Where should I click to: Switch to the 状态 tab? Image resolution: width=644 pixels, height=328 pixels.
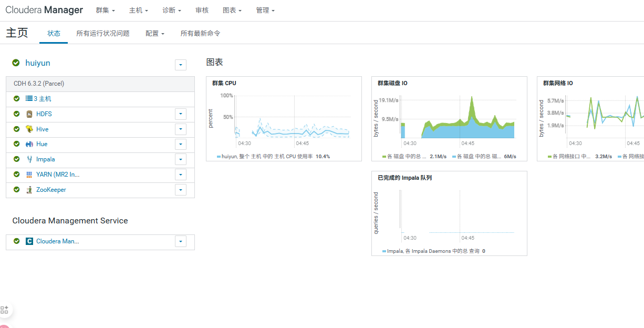[54, 33]
